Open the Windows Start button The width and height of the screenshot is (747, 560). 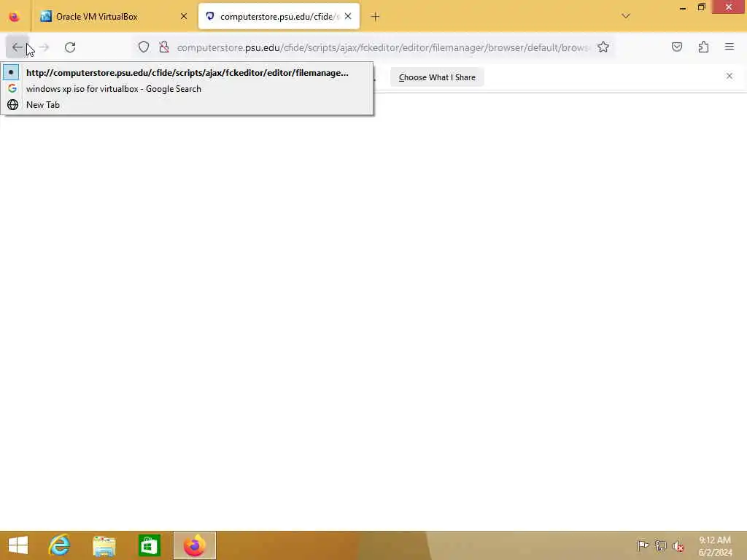click(x=18, y=545)
